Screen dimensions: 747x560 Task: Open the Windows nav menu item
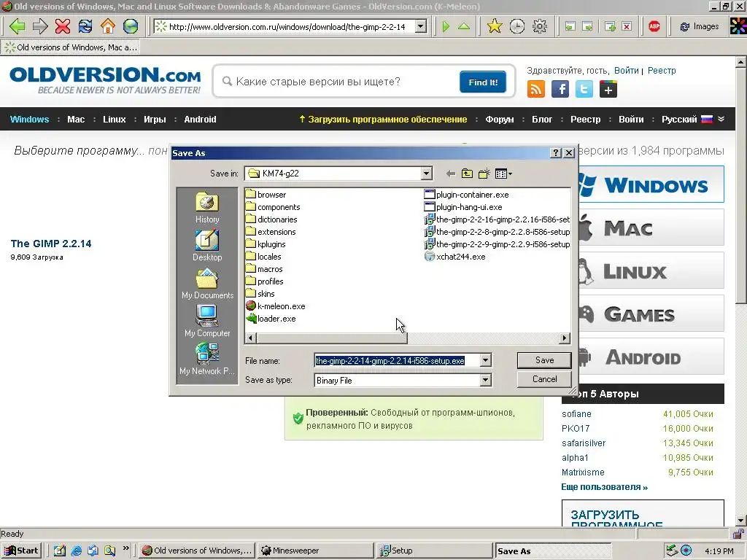coord(29,119)
